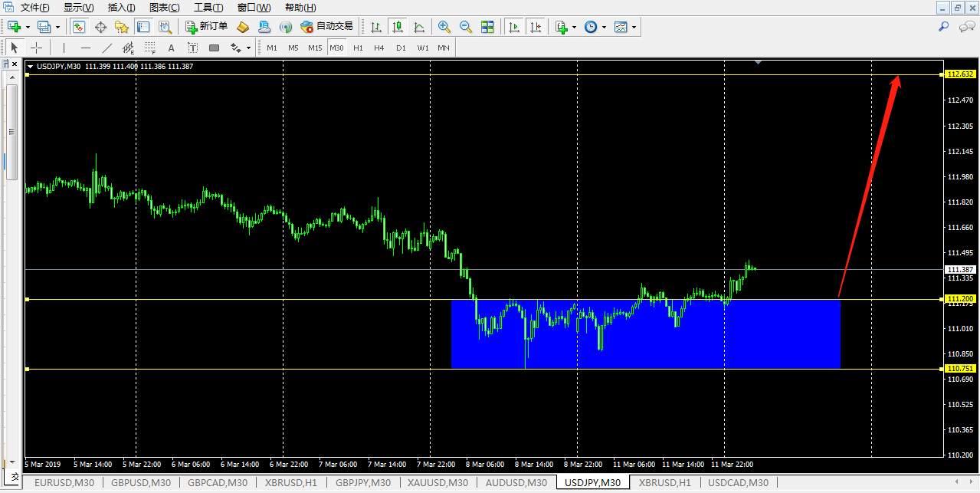Zoom in on the chart
Image resolution: width=980 pixels, height=493 pixels.
click(444, 27)
